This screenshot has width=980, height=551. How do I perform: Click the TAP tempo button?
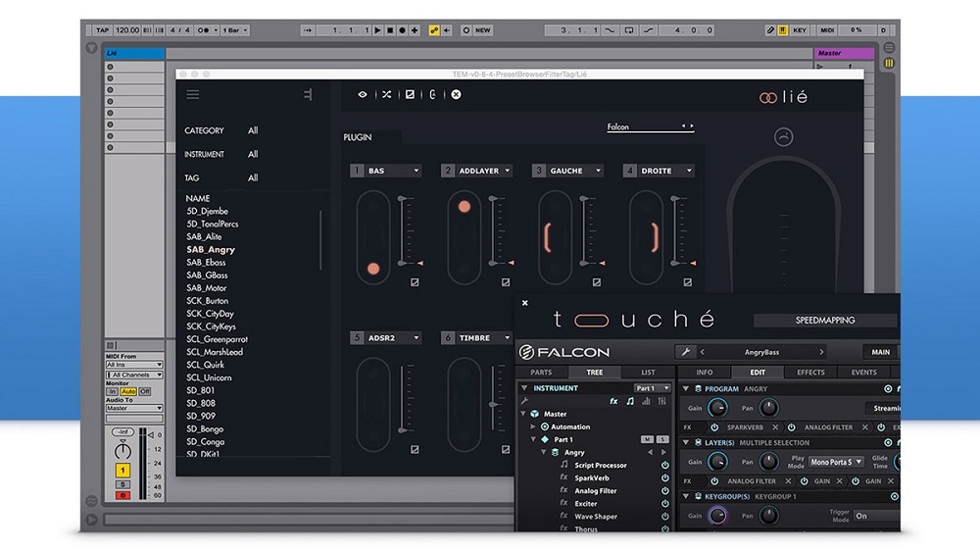(103, 30)
